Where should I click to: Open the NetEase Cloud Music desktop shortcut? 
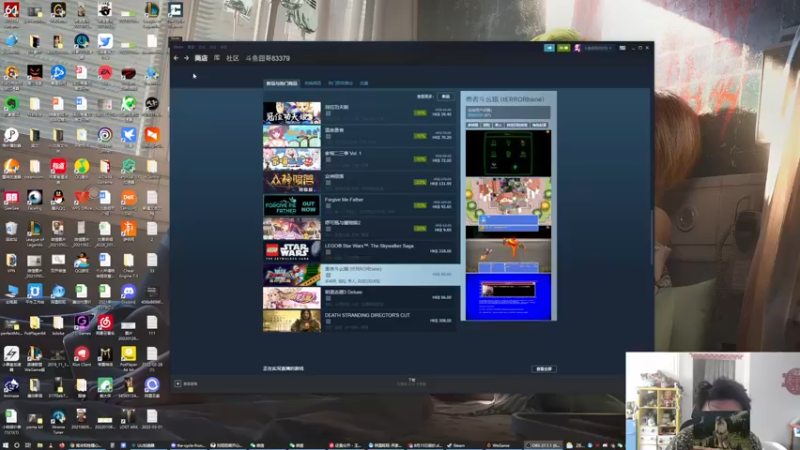point(105,324)
